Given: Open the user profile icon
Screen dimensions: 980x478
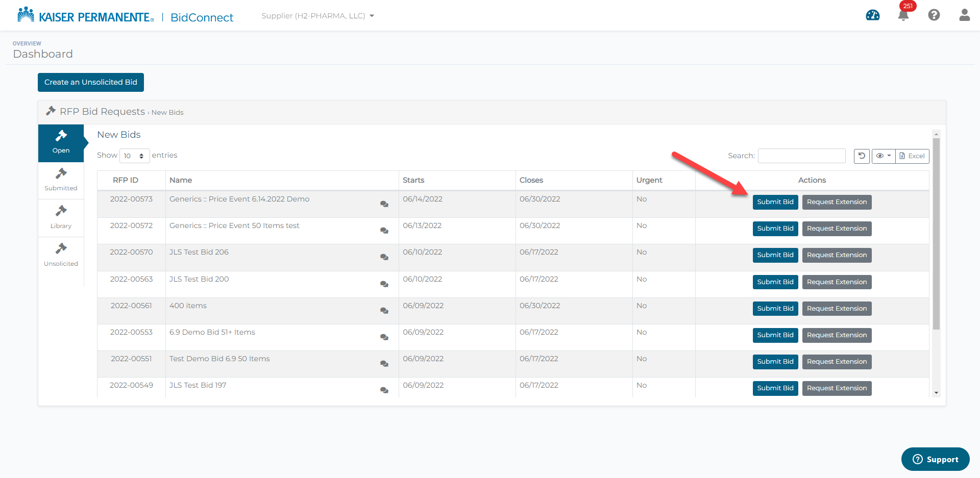Looking at the screenshot, I should pyautogui.click(x=964, y=15).
